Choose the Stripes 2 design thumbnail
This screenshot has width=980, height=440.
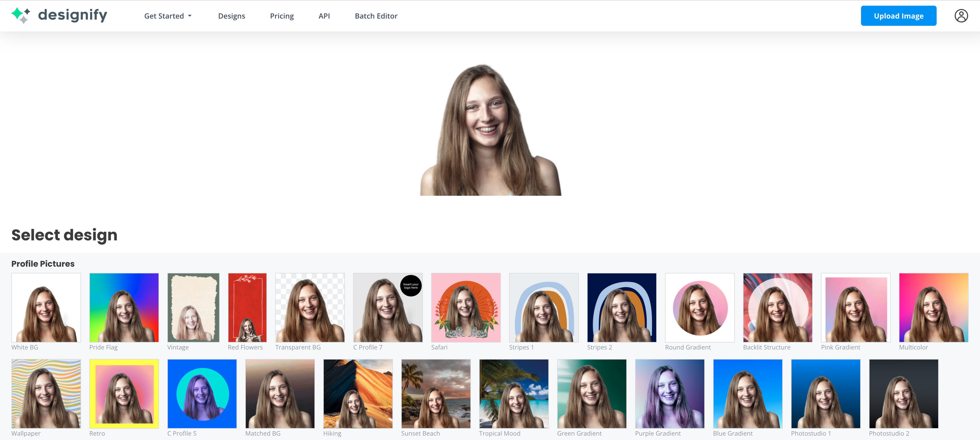click(x=622, y=307)
